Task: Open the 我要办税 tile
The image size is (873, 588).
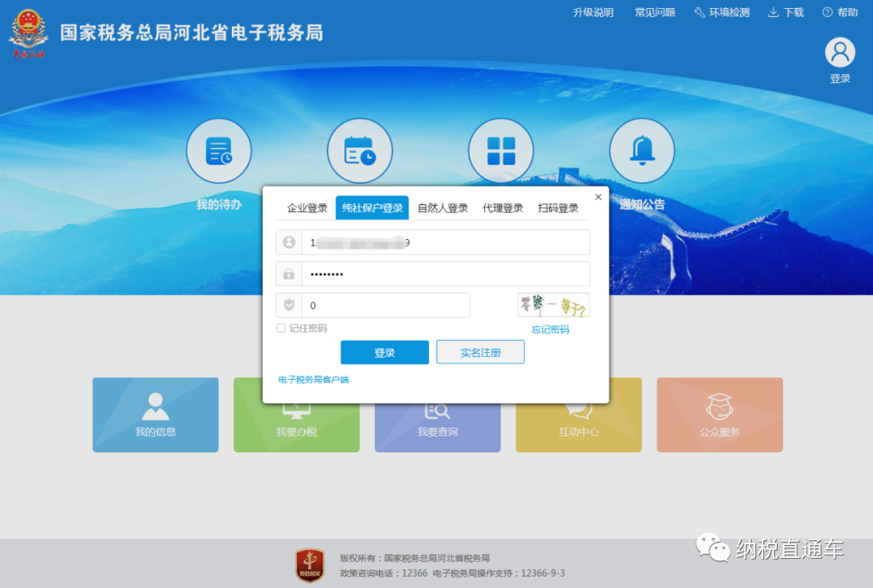Action: click(296, 427)
